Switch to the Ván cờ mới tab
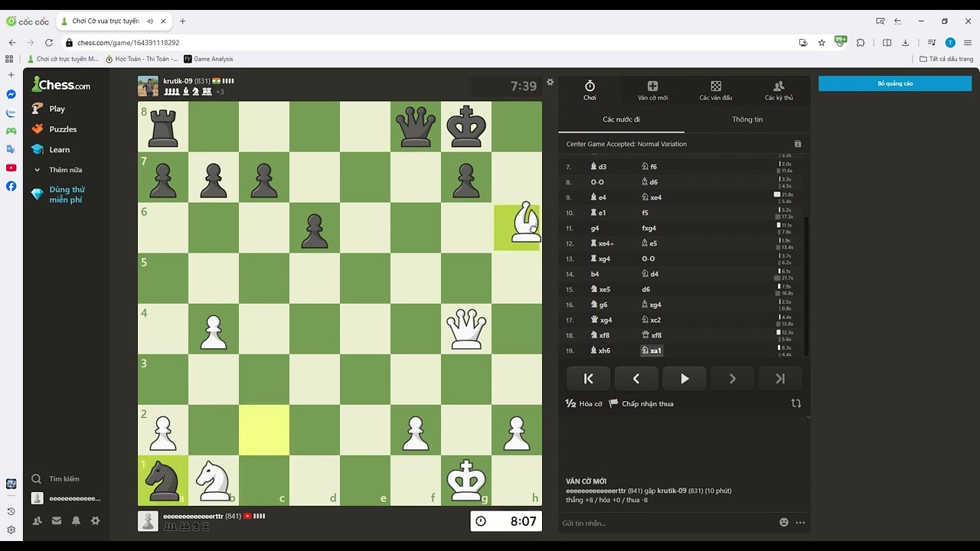 coord(652,90)
